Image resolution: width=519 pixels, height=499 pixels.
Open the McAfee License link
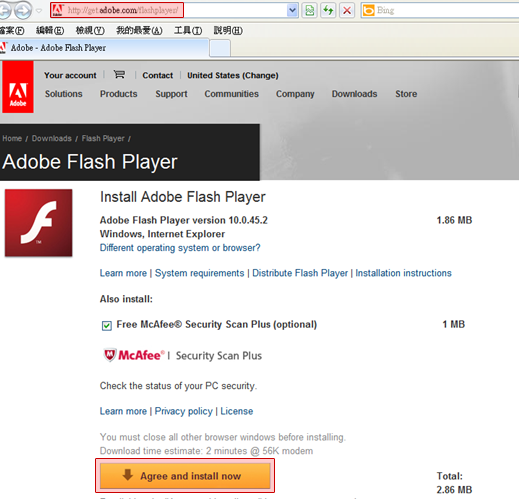click(237, 411)
